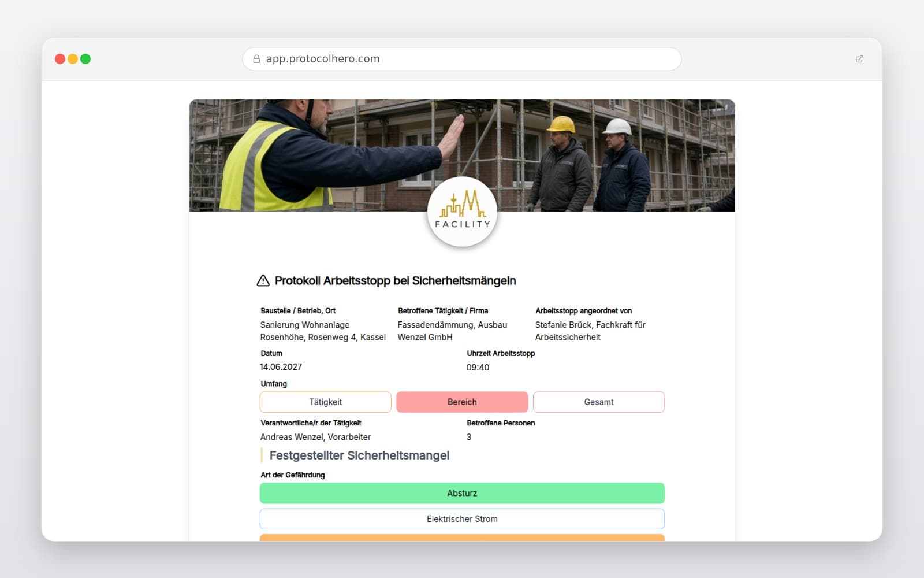Select the Bereich scope option
This screenshot has height=578, width=924.
pyautogui.click(x=462, y=402)
